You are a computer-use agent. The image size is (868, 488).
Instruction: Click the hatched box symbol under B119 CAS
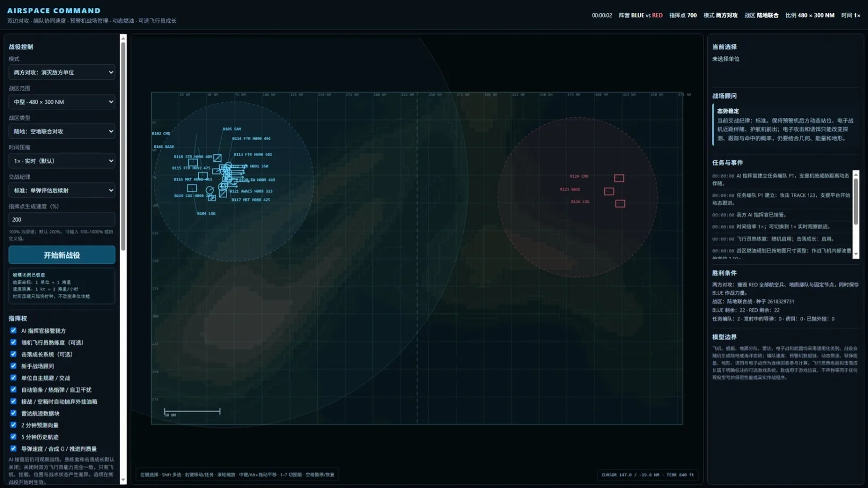click(x=212, y=198)
